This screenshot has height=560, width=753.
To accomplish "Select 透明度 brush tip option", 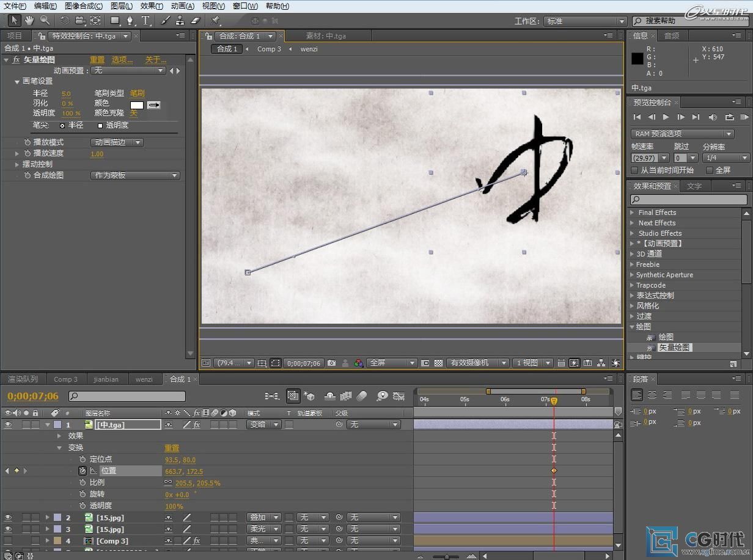I will coord(100,125).
